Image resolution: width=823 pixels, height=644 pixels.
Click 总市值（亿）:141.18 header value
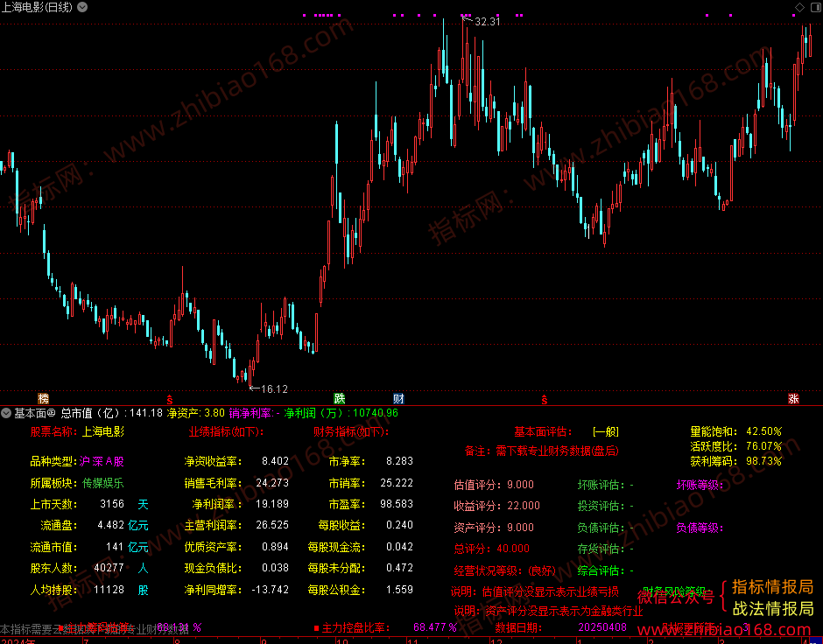pos(112,413)
